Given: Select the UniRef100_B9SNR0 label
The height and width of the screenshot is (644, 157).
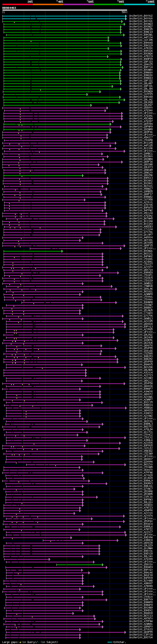Looking at the screenshot, I should [141, 70].
